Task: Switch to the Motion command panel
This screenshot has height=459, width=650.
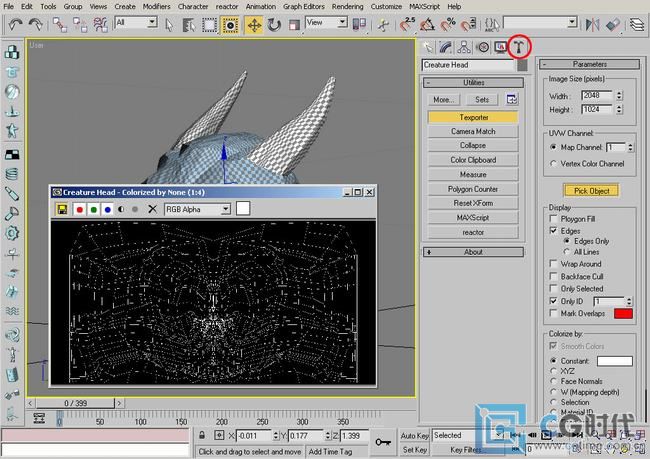Action: [483, 47]
